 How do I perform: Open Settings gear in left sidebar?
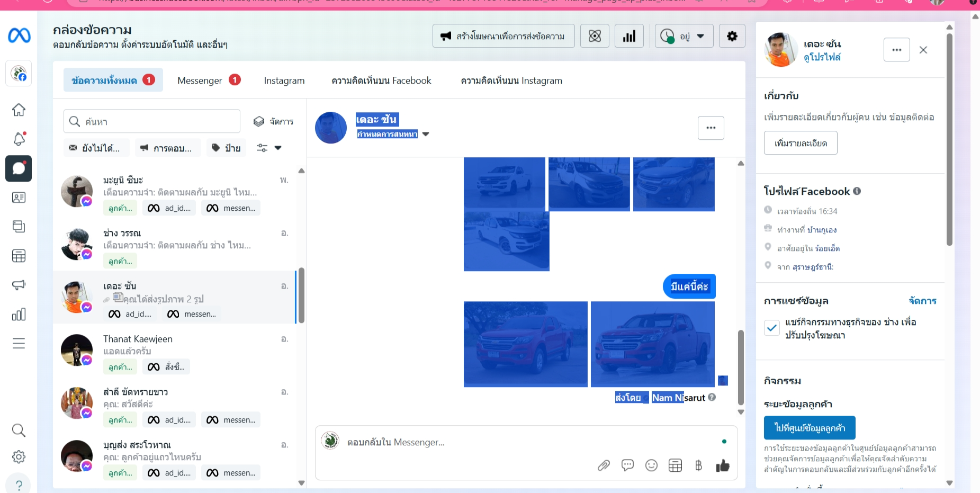(19, 456)
